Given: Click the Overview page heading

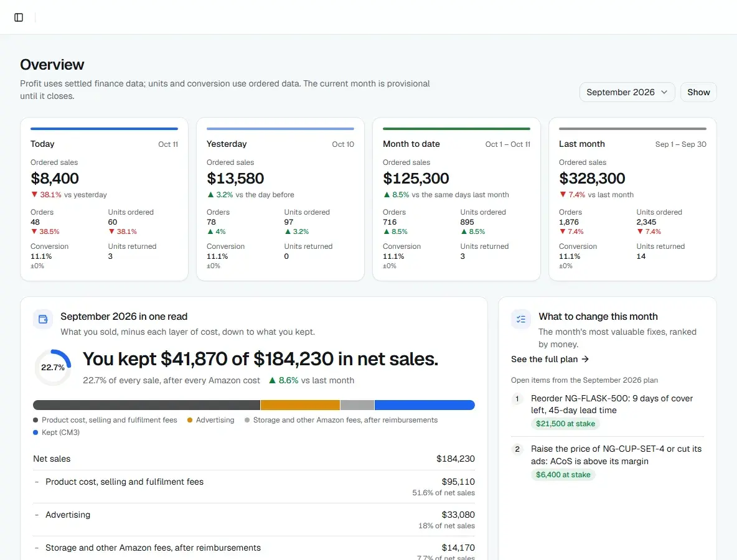Looking at the screenshot, I should coord(52,64).
